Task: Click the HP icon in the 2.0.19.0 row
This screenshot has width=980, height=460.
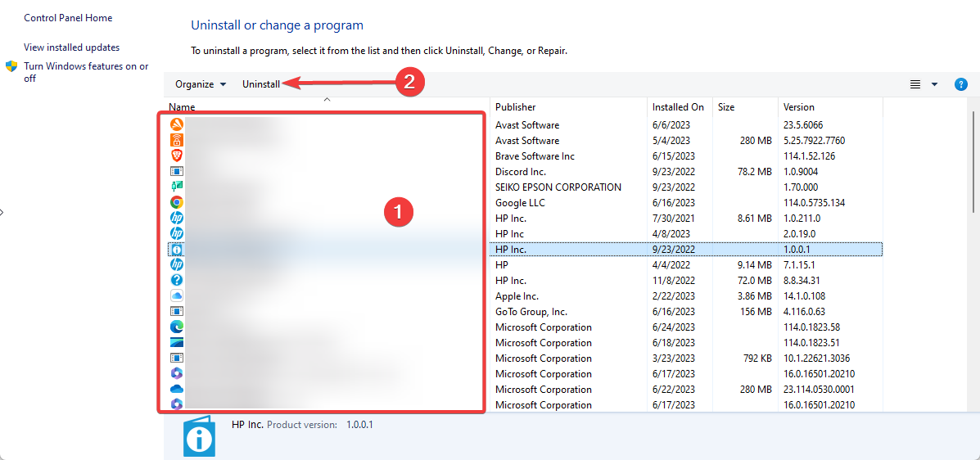Action: coord(177,233)
